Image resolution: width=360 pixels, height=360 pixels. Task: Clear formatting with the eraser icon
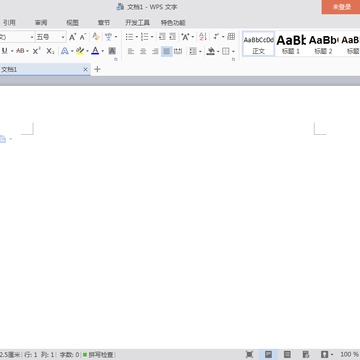pos(96,37)
